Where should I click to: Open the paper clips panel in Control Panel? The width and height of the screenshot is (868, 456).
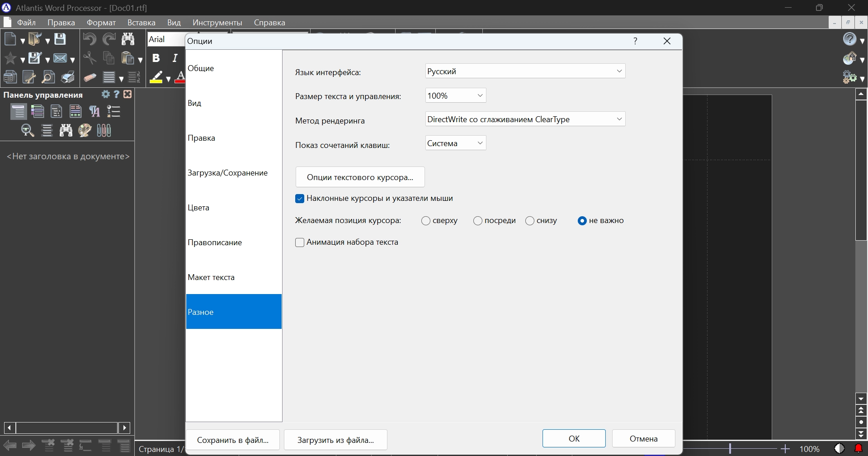pos(104,131)
